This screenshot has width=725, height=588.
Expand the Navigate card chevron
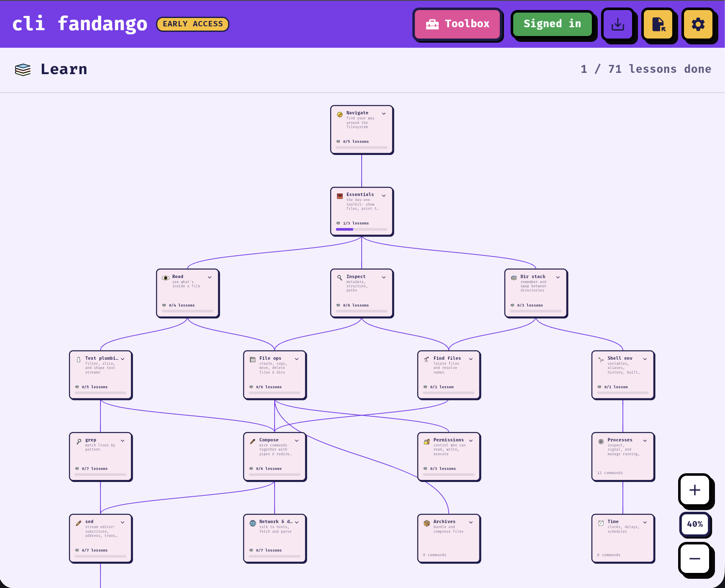click(x=384, y=113)
